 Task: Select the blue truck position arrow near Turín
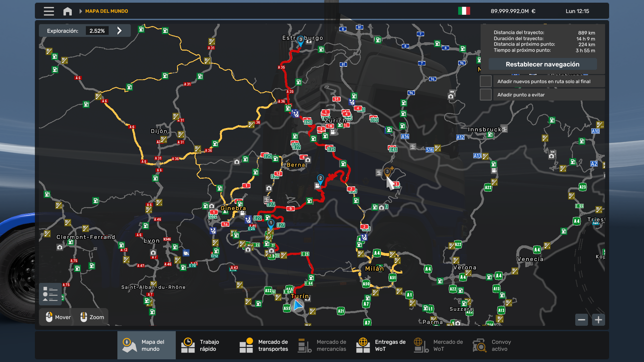pyautogui.click(x=297, y=305)
